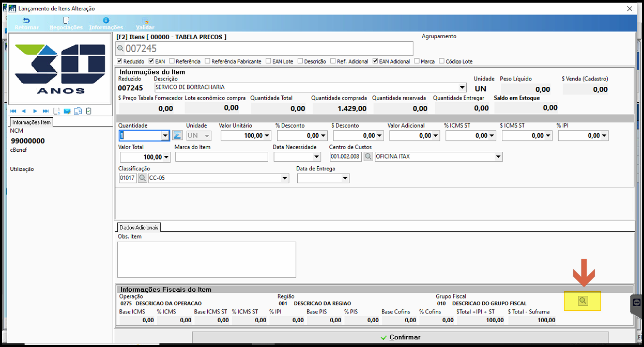Open the Quantidade dropdown arrow

[165, 136]
